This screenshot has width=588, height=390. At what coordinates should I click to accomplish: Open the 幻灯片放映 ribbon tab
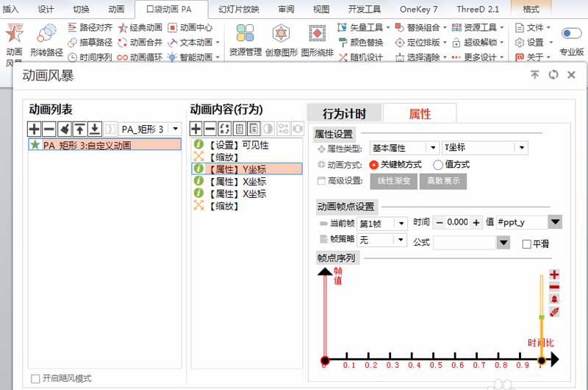(x=238, y=9)
